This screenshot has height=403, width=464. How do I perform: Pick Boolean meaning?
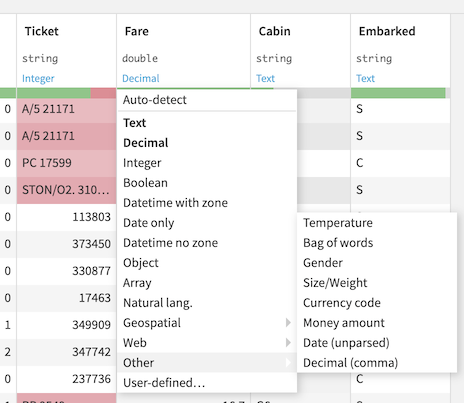pos(207,183)
